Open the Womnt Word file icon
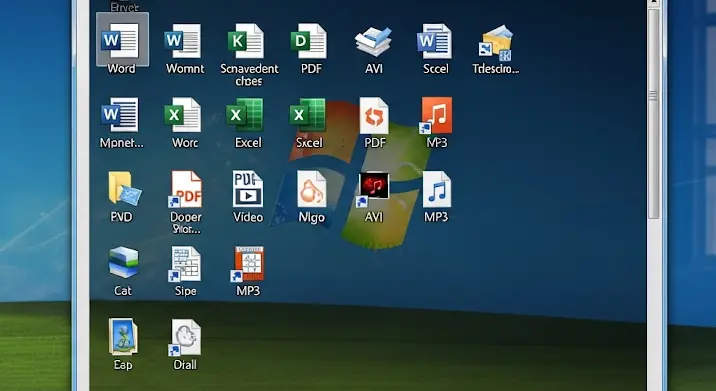The image size is (716, 391). [184, 41]
